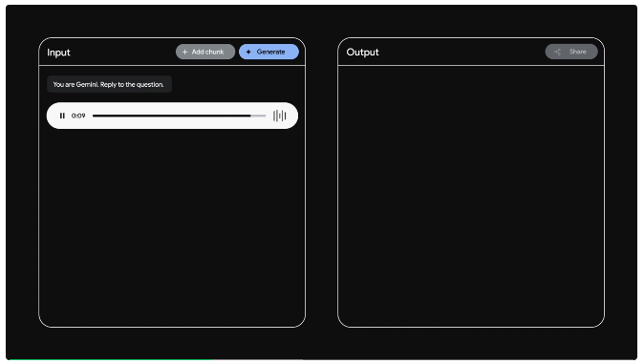
Task: Click inside the empty Output area
Action: point(471,196)
